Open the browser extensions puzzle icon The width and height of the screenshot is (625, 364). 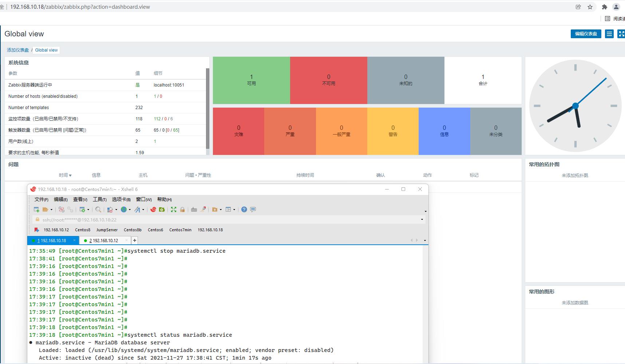click(605, 7)
